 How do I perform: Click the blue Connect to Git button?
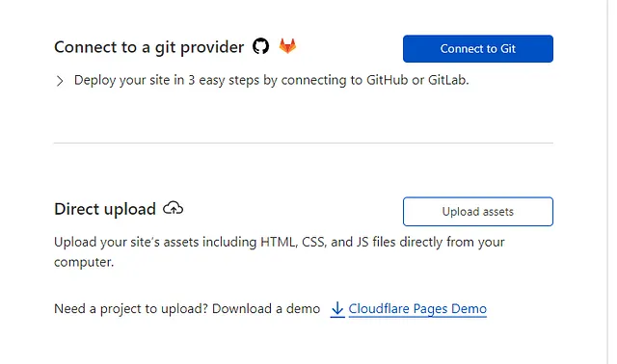(x=478, y=49)
